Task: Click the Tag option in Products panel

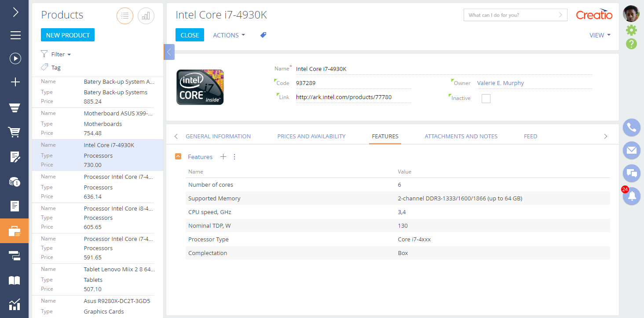Action: pos(51,67)
